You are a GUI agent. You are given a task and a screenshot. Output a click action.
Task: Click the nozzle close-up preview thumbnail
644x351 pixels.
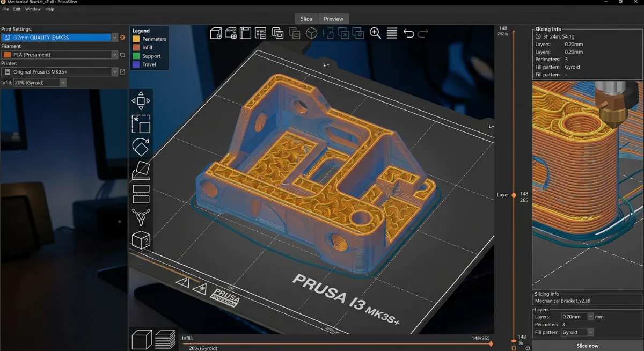click(x=588, y=186)
